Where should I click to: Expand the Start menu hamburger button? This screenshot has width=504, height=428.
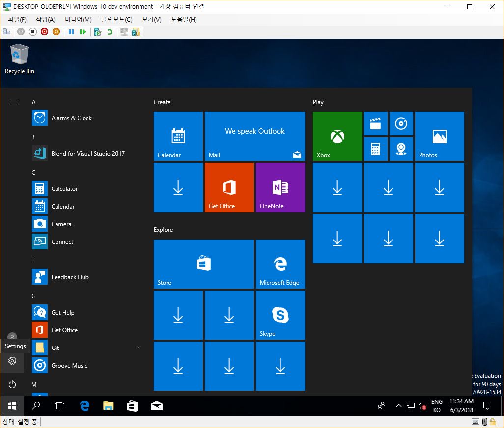tap(12, 102)
